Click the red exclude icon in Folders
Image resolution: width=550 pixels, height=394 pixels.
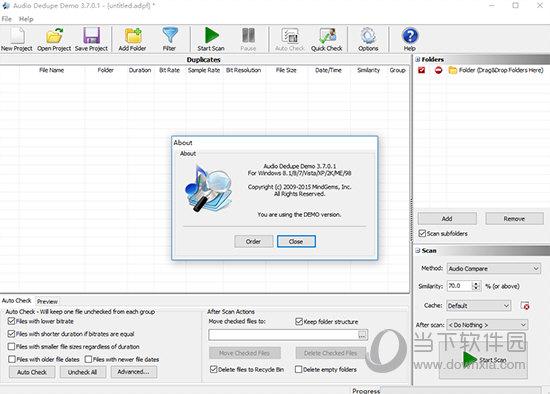tap(438, 70)
